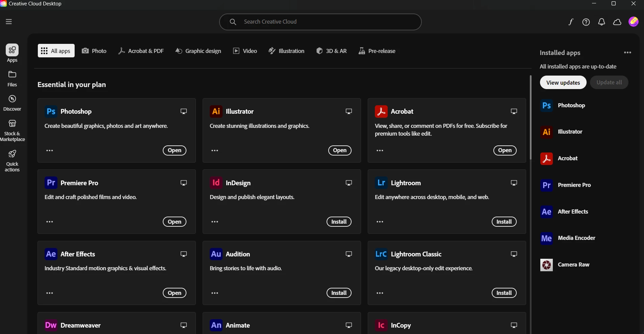Click the Fonts (f) icon
Image resolution: width=644 pixels, height=334 pixels.
pyautogui.click(x=571, y=22)
